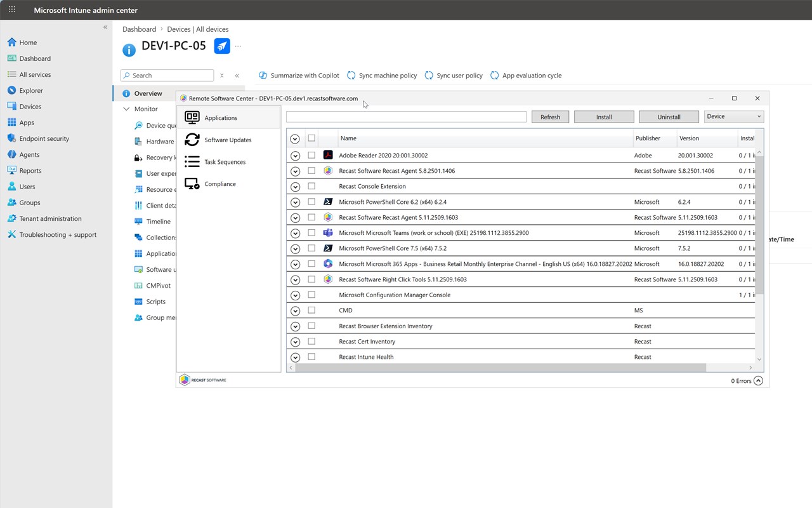Open the Devices | All devices breadcrumb
The width and height of the screenshot is (812, 508).
pyautogui.click(x=198, y=29)
